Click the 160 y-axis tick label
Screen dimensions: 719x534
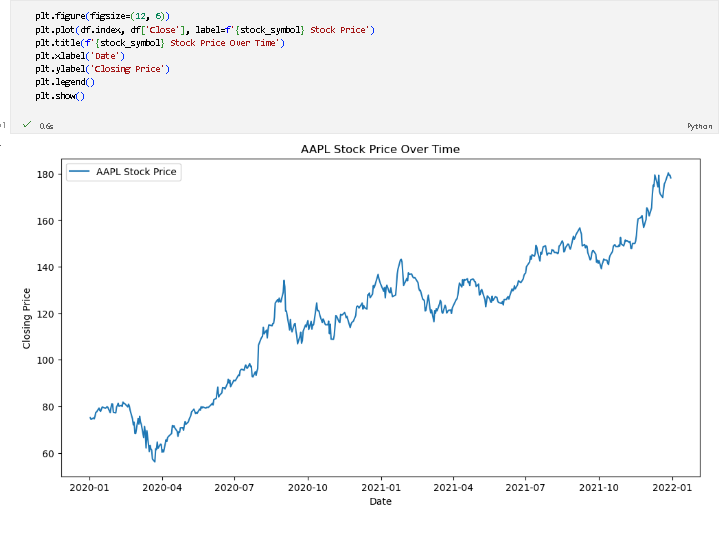pyautogui.click(x=45, y=221)
